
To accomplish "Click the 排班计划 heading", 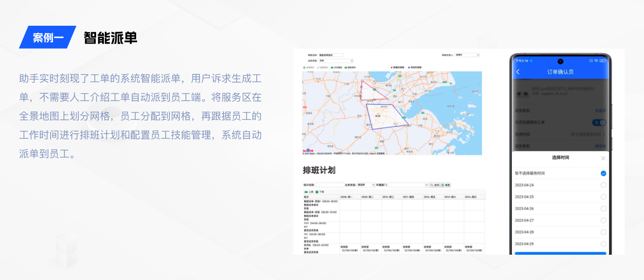I will (x=319, y=170).
